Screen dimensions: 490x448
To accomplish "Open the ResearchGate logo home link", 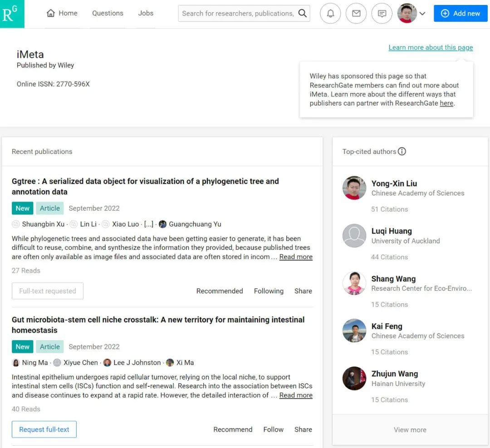I will tap(12, 14).
